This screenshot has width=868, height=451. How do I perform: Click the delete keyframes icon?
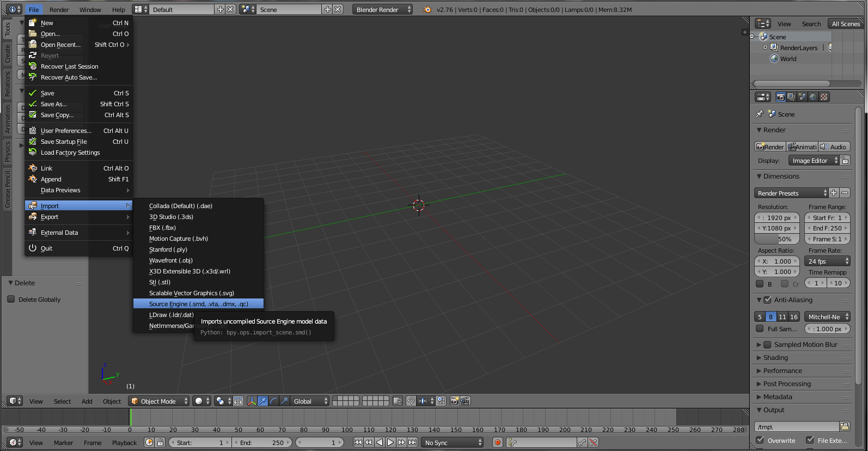(x=593, y=442)
